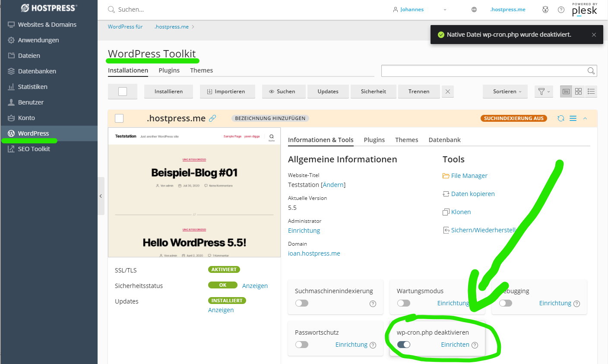This screenshot has width=608, height=364.
Task: Switch to the Installationen tab
Action: click(x=128, y=70)
